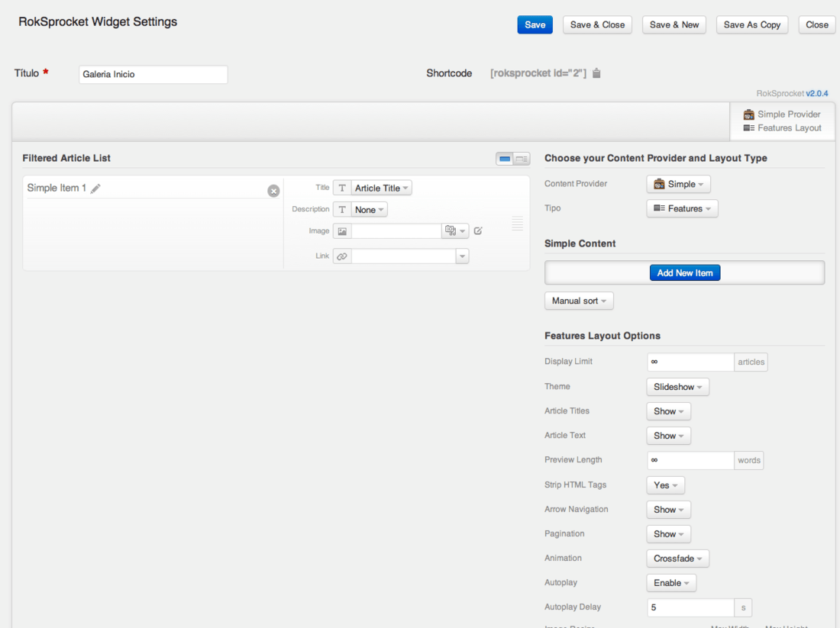The height and width of the screenshot is (628, 840).
Task: Copy the shortcode with the clipboard icon
Action: point(596,73)
